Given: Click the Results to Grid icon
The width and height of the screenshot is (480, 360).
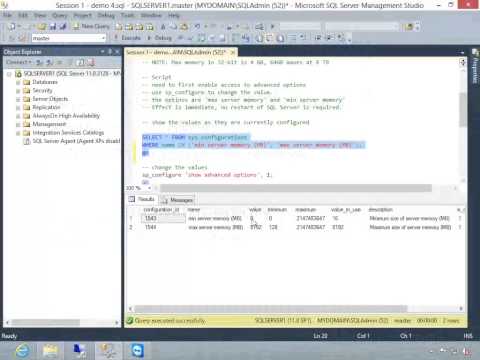Looking at the screenshot, I should pos(269,38).
